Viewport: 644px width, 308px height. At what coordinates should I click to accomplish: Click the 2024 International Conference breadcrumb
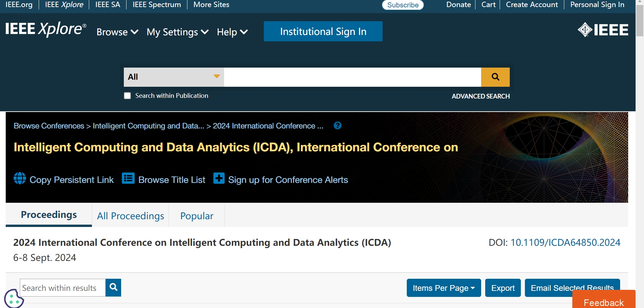[x=268, y=126]
